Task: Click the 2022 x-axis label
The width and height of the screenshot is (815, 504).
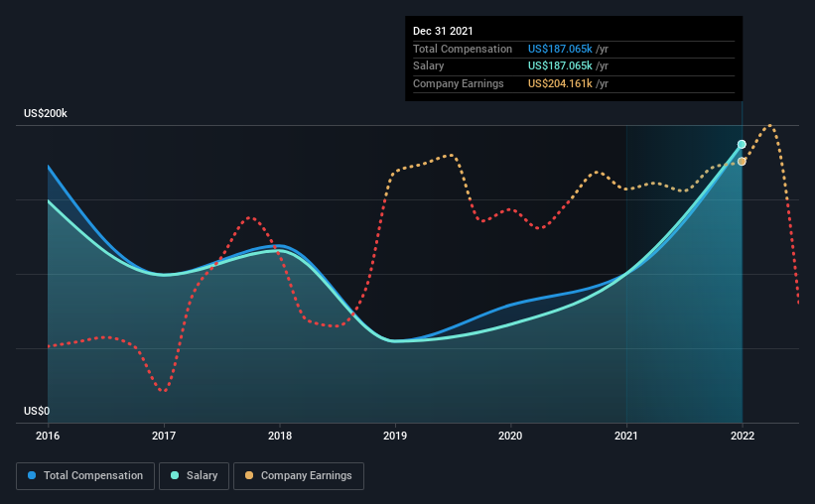Action: click(x=743, y=436)
